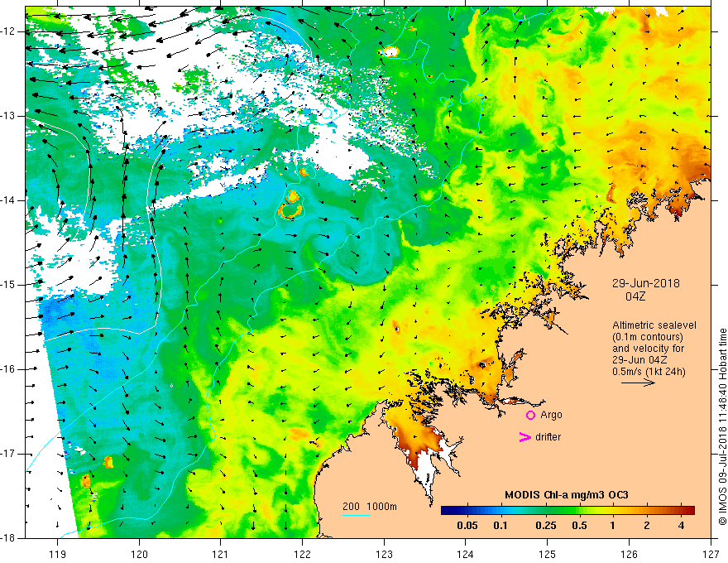Click the latitude axis label '-12'
This screenshot has width=728, height=563.
pyautogui.click(x=9, y=31)
